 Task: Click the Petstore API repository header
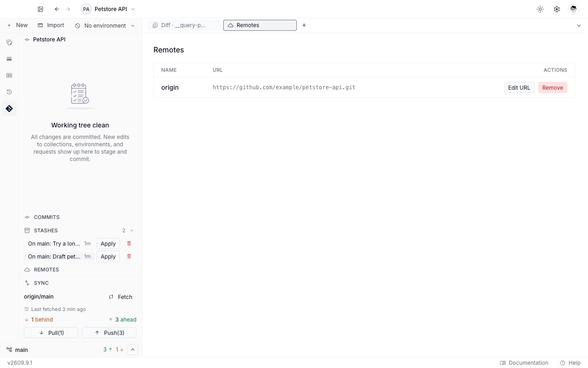coord(80,40)
